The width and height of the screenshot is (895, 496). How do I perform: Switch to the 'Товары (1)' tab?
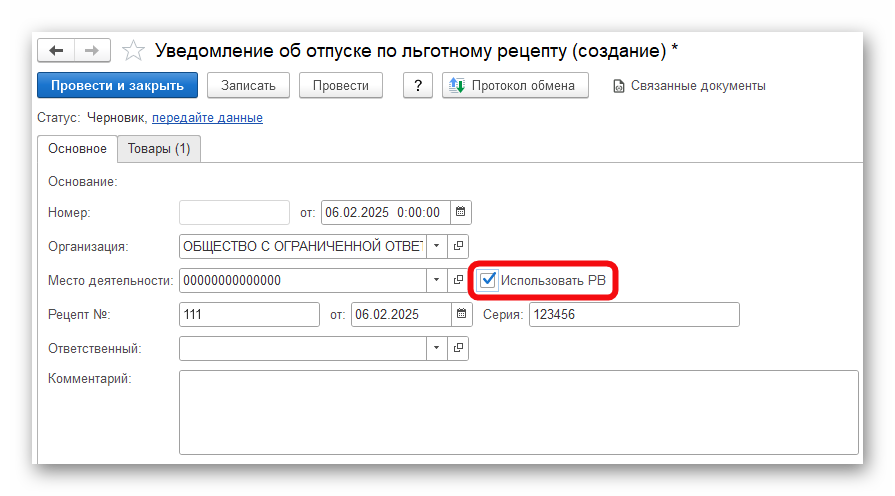[x=159, y=149]
